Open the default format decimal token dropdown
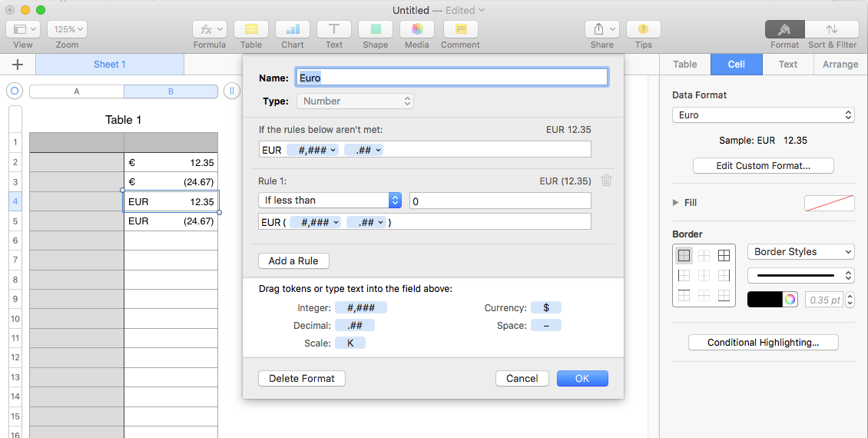 [x=363, y=150]
